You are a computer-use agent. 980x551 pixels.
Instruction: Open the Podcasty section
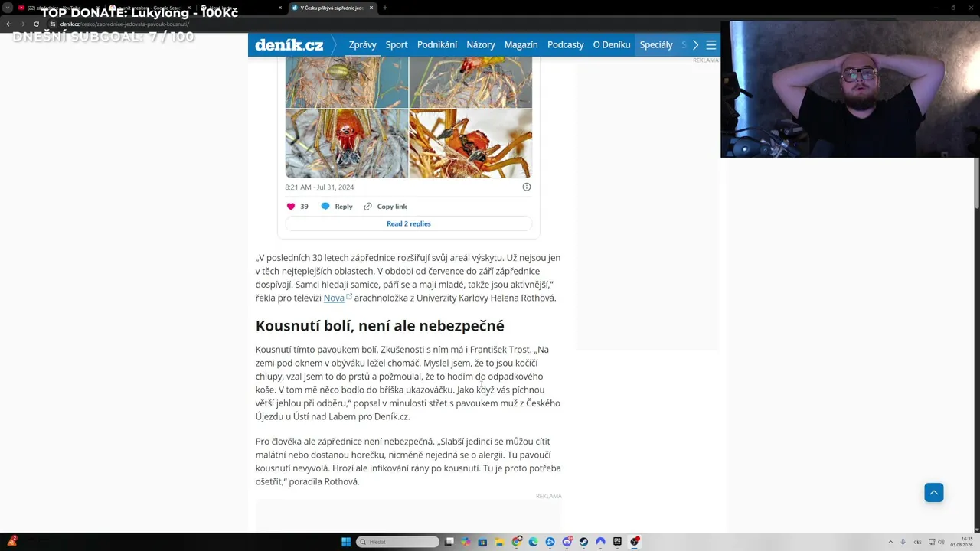point(566,45)
